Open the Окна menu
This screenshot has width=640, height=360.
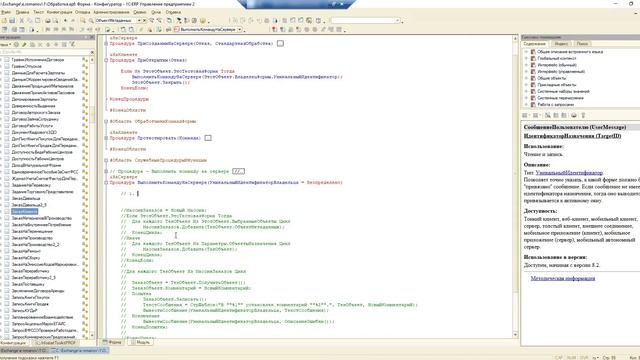(x=156, y=12)
